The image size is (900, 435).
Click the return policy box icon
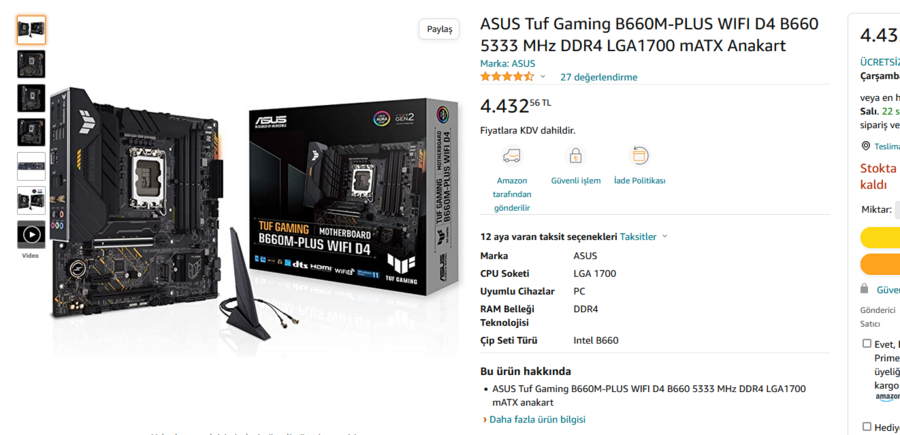[639, 156]
